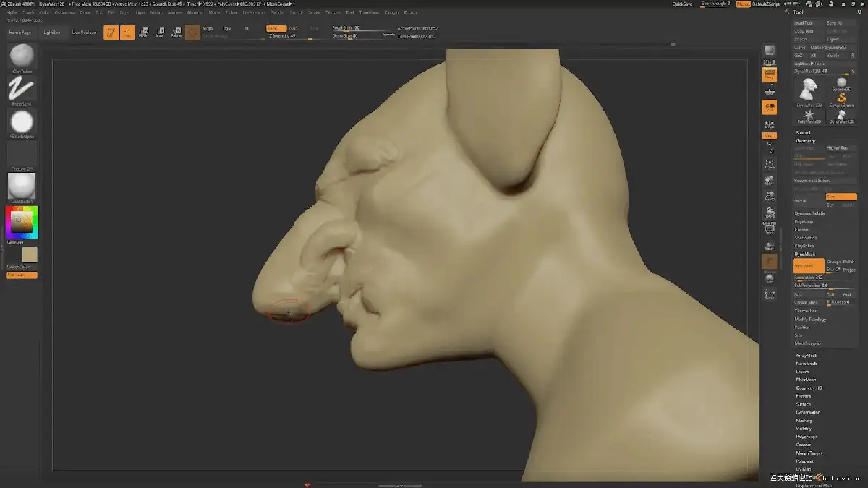Select the Rotate transform icon
Viewport: 868px width, 488px height.
pyautogui.click(x=176, y=33)
